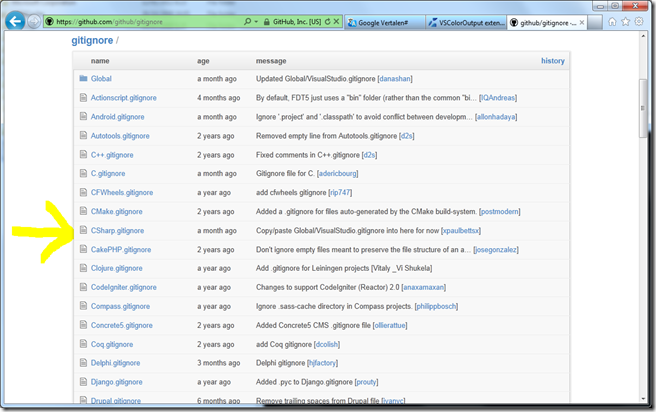
Task: Open CakePHP.gitignore file
Action: 121,250
